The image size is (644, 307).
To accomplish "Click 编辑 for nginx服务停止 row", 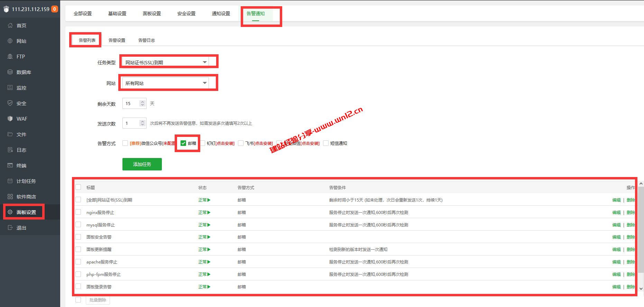I will pyautogui.click(x=616, y=213).
